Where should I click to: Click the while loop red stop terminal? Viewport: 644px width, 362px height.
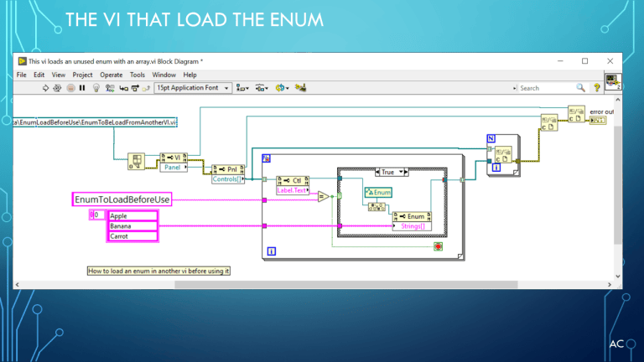(439, 246)
